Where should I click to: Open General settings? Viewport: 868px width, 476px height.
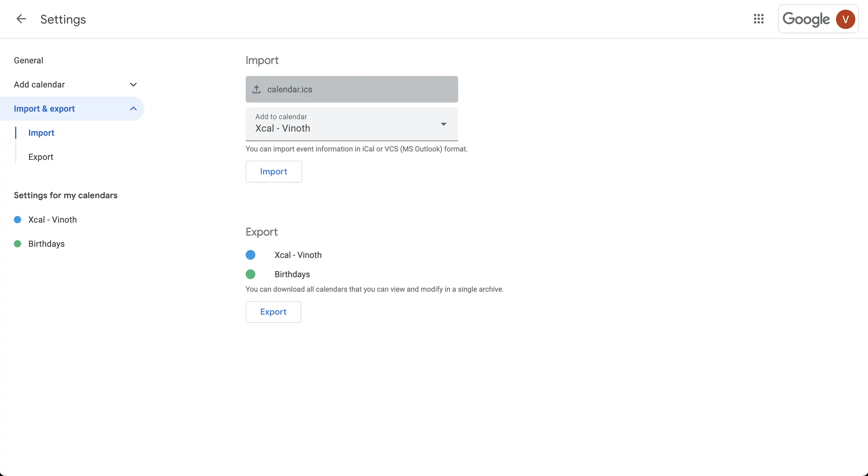tap(29, 60)
